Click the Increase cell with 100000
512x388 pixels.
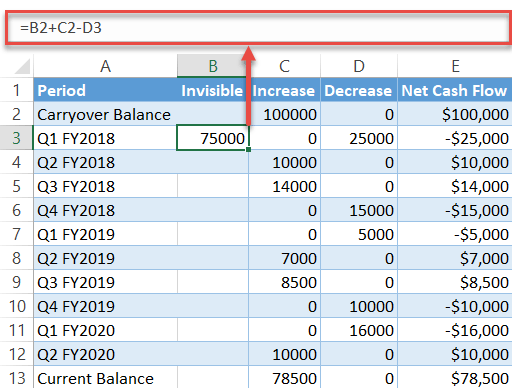[x=284, y=114]
